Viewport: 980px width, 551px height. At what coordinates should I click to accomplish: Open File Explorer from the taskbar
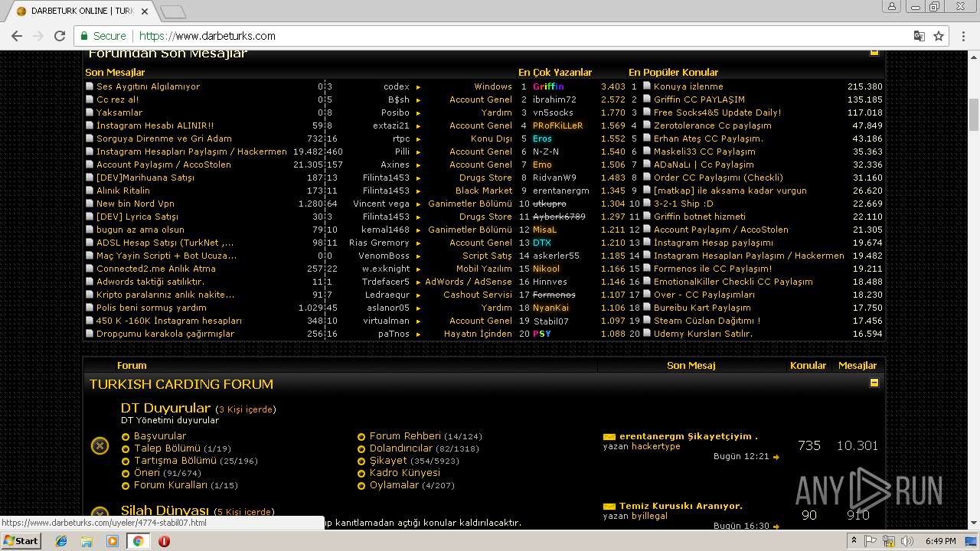click(x=87, y=541)
